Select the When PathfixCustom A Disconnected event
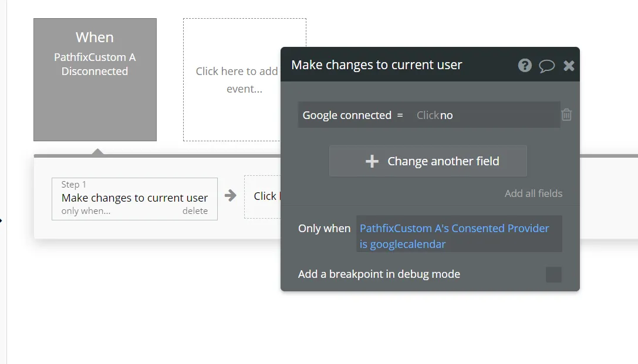Viewport: 638px width, 364px height. (95, 80)
